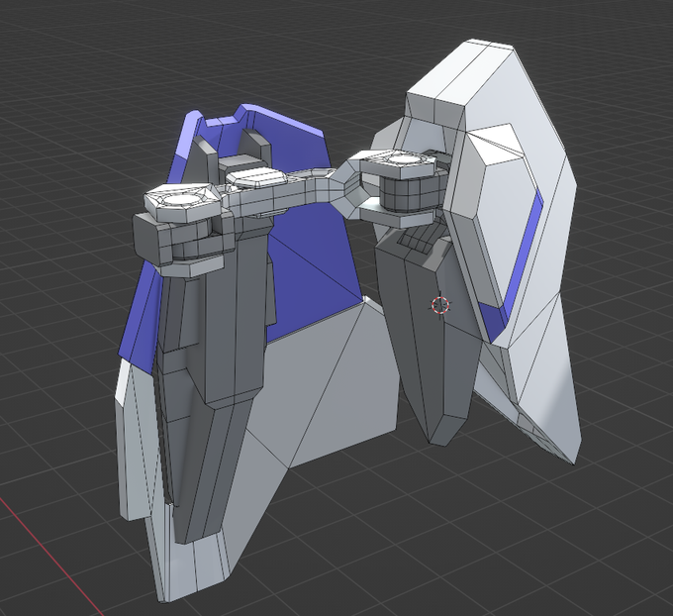
Task: Click the small rounded block atop the arm
Action: [x=255, y=177]
